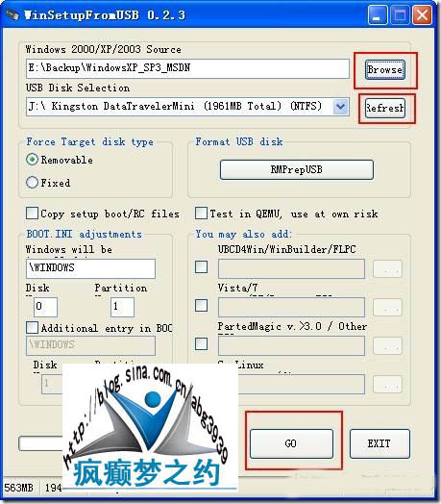Launch the RMPrepUSB format tool
Viewport: 441px width, 504px height.
coord(297,169)
